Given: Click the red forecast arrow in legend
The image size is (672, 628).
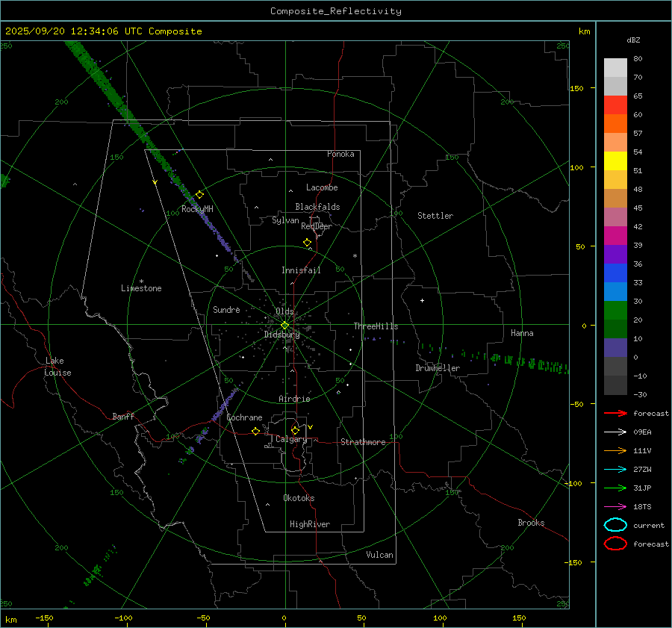Looking at the screenshot, I should [x=615, y=413].
